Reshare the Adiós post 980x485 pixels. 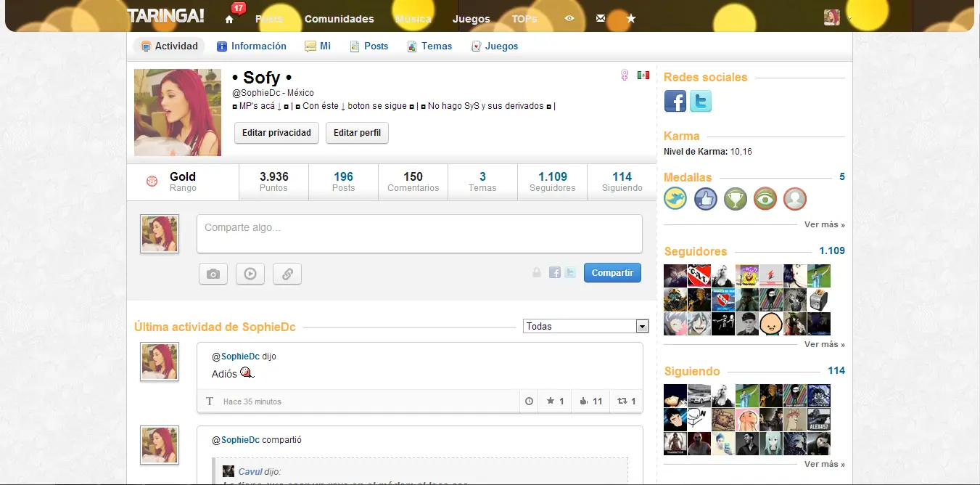(626, 401)
